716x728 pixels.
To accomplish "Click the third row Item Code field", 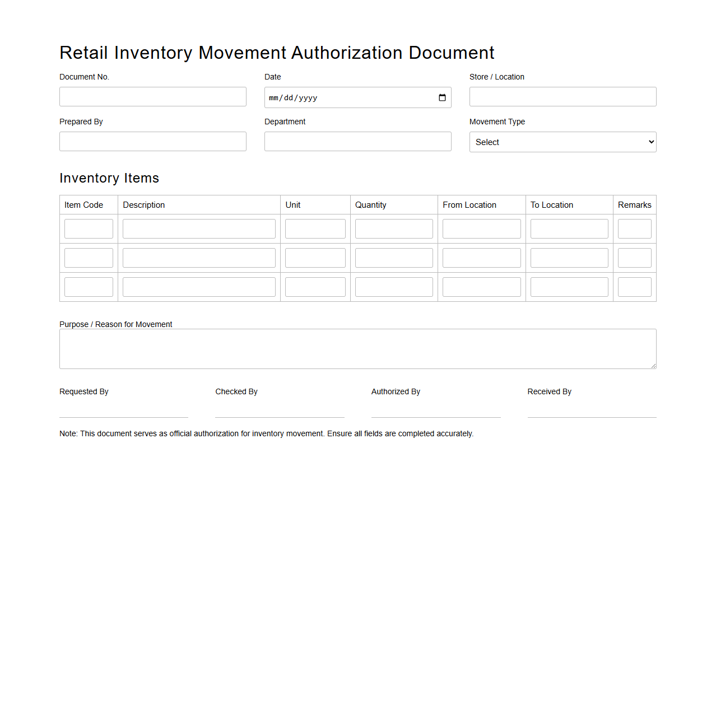I will [x=89, y=287].
